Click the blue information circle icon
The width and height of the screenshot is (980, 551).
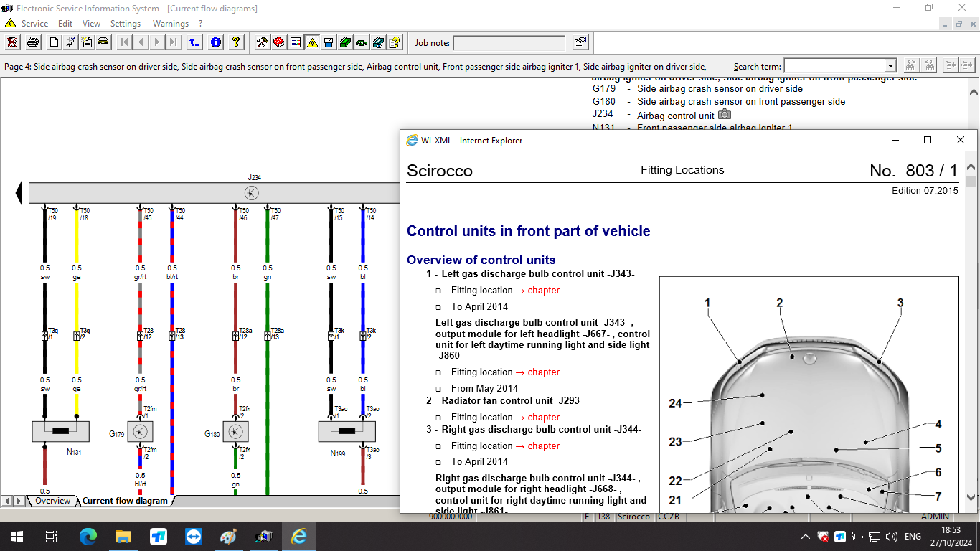coord(215,42)
